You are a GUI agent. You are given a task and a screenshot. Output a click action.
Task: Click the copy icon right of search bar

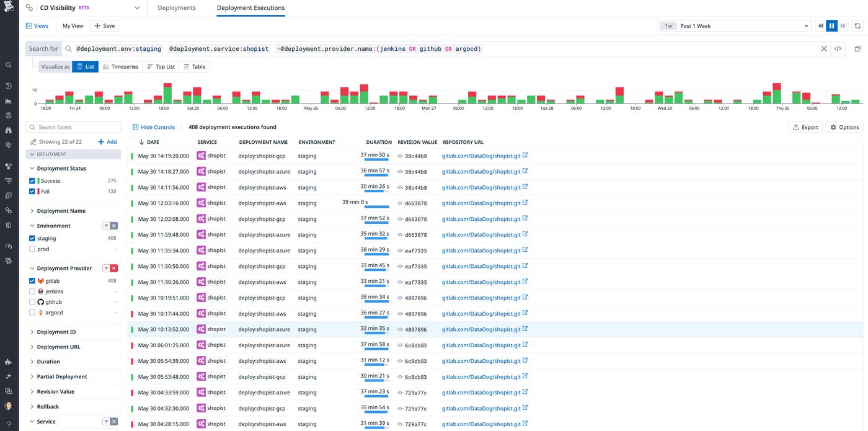(857, 48)
